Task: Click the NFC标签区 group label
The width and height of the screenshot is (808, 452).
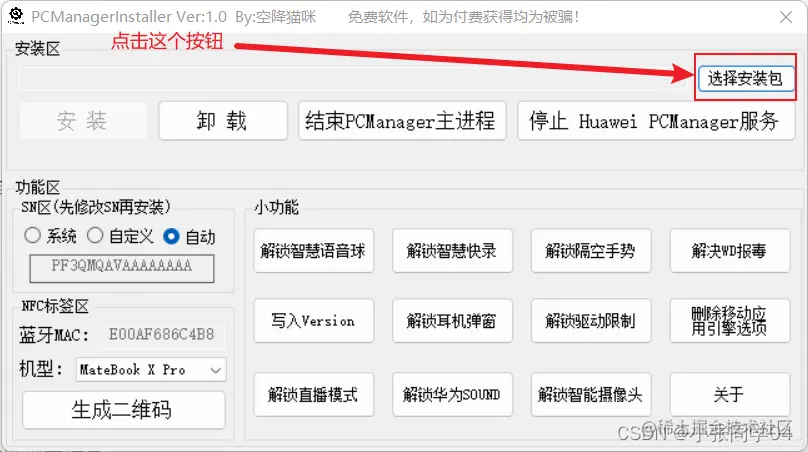Action: (x=55, y=306)
